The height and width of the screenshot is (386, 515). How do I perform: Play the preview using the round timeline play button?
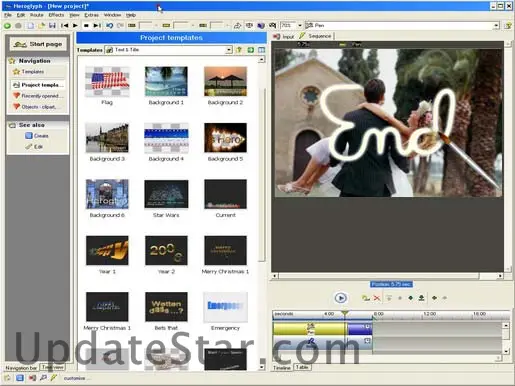tap(340, 298)
